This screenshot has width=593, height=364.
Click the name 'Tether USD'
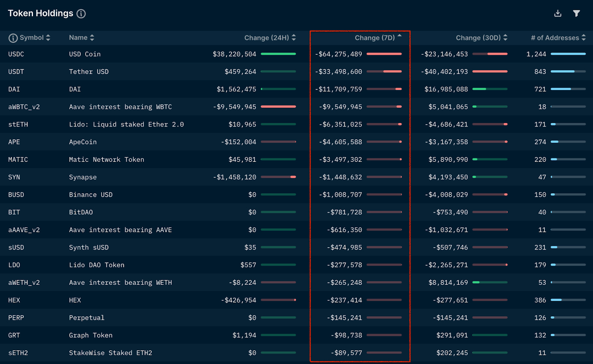click(89, 71)
